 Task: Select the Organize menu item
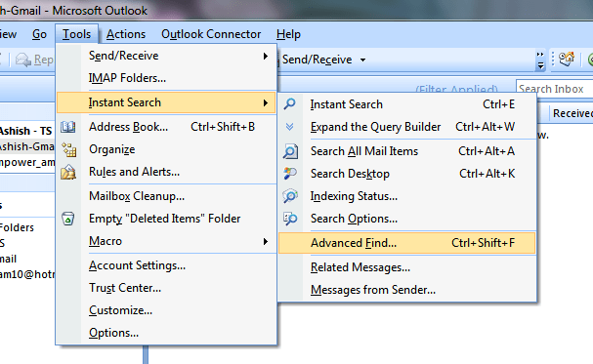click(166, 149)
